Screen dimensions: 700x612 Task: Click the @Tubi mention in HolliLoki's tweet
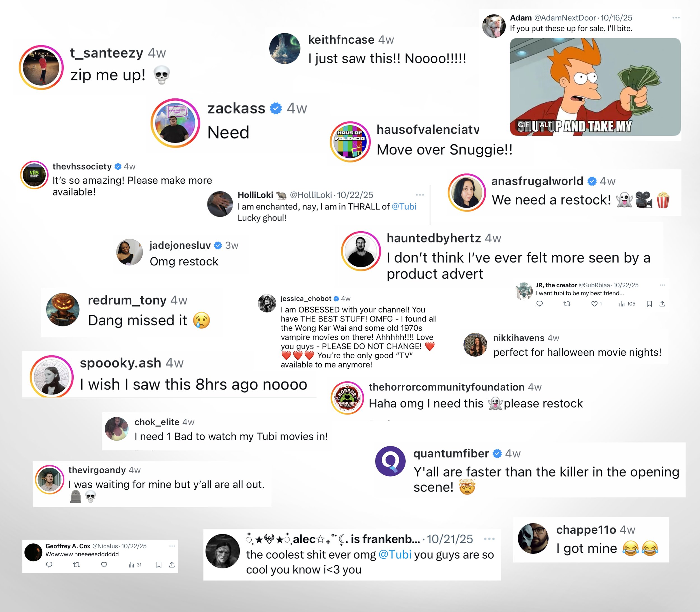point(404,207)
